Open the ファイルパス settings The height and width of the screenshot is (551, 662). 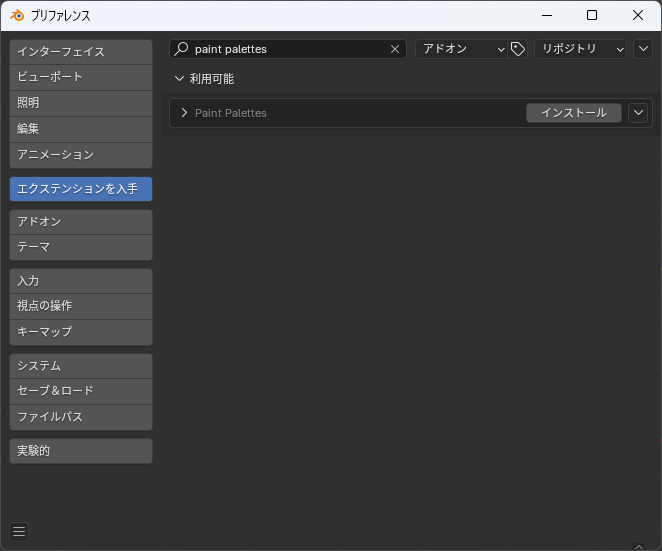click(81, 417)
